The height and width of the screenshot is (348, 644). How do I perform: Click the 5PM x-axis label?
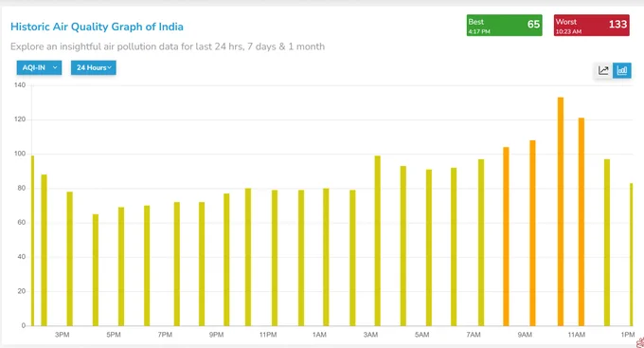click(114, 335)
